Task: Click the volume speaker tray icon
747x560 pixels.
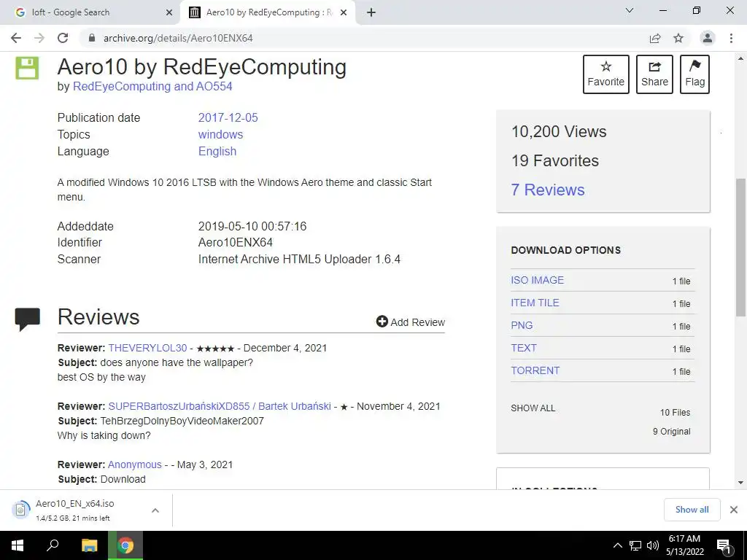Action: (x=653, y=545)
